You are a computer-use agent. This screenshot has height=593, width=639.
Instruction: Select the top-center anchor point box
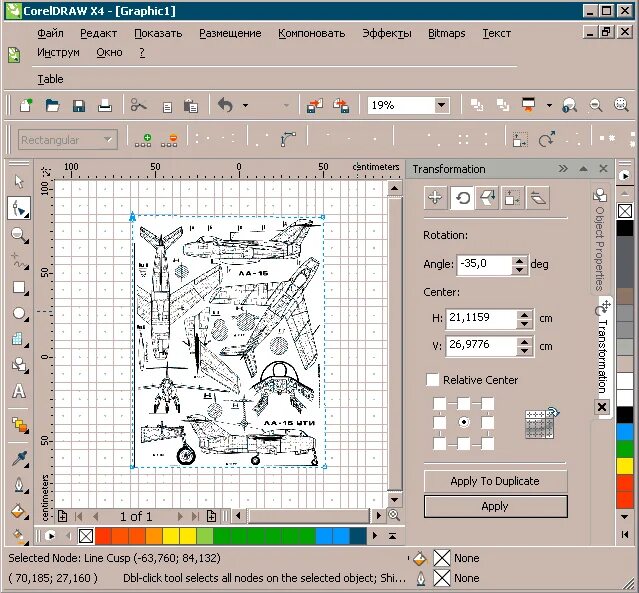(x=463, y=403)
